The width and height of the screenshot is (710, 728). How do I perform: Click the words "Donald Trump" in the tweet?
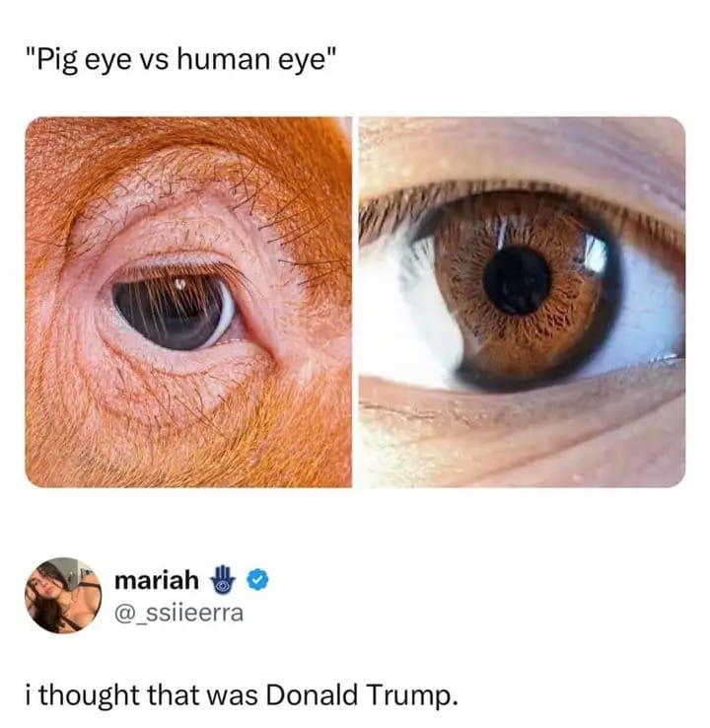tap(362, 694)
